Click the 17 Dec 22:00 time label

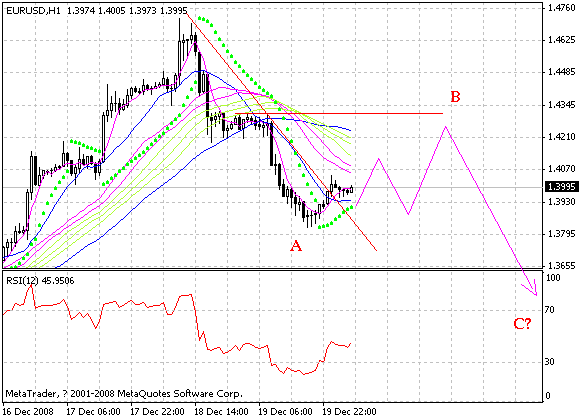158,412
